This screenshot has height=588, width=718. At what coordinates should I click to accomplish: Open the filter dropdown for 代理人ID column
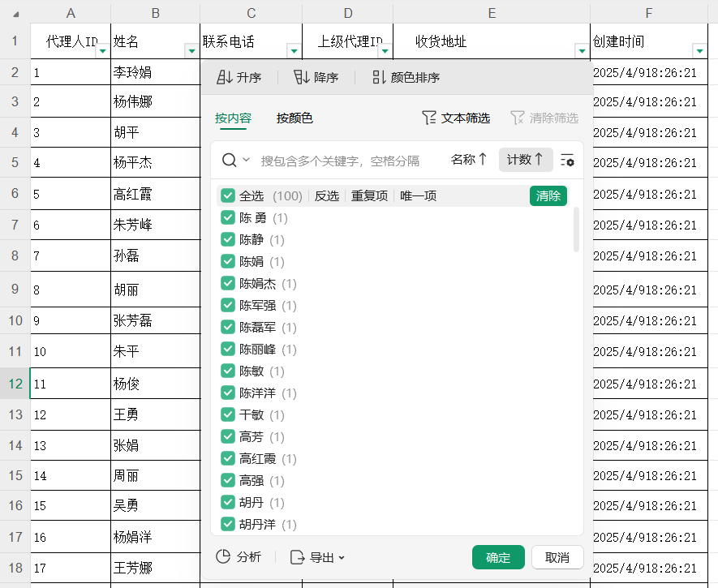pyautogui.click(x=102, y=50)
